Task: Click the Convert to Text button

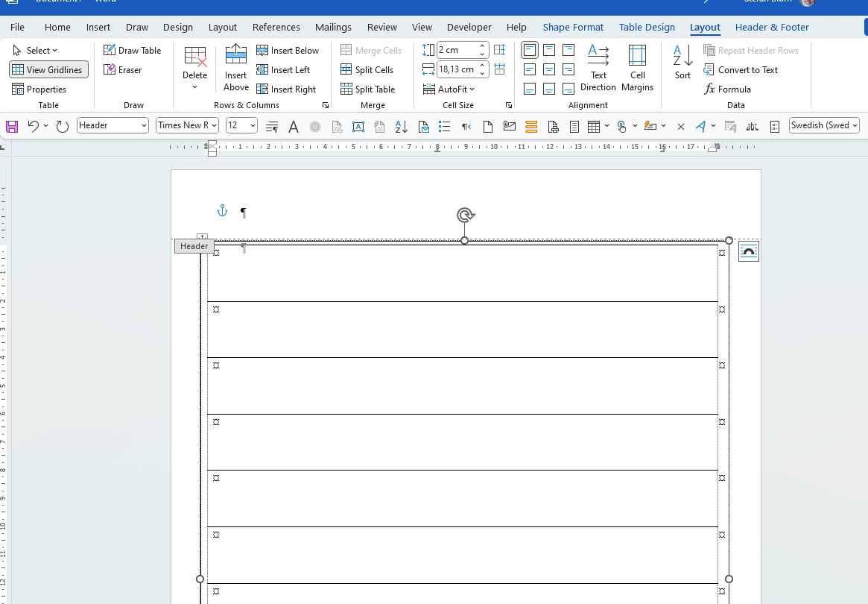Action: 741,70
